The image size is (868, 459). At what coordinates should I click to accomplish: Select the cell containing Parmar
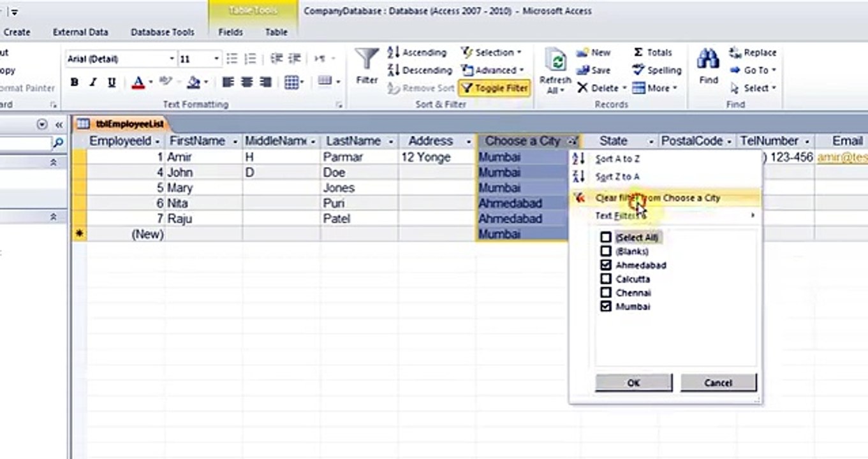[x=359, y=157]
